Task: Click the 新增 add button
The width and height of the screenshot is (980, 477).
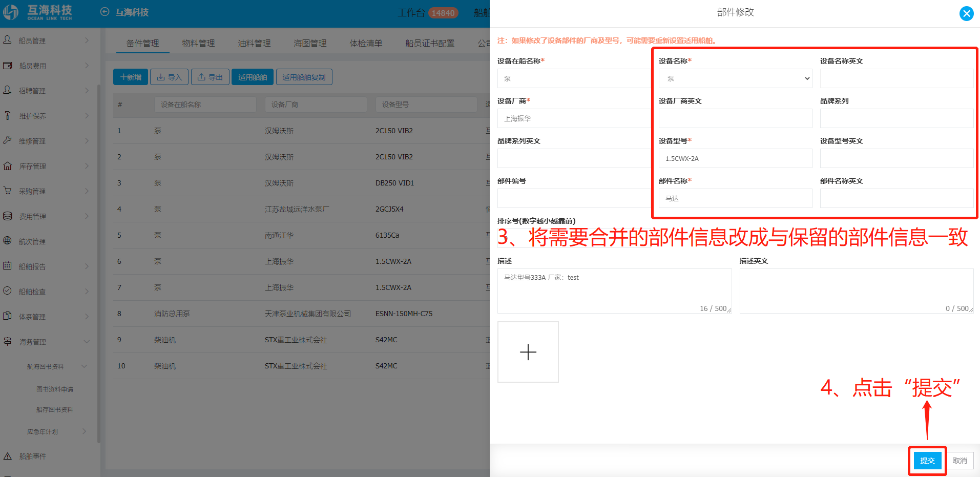Action: click(x=131, y=77)
